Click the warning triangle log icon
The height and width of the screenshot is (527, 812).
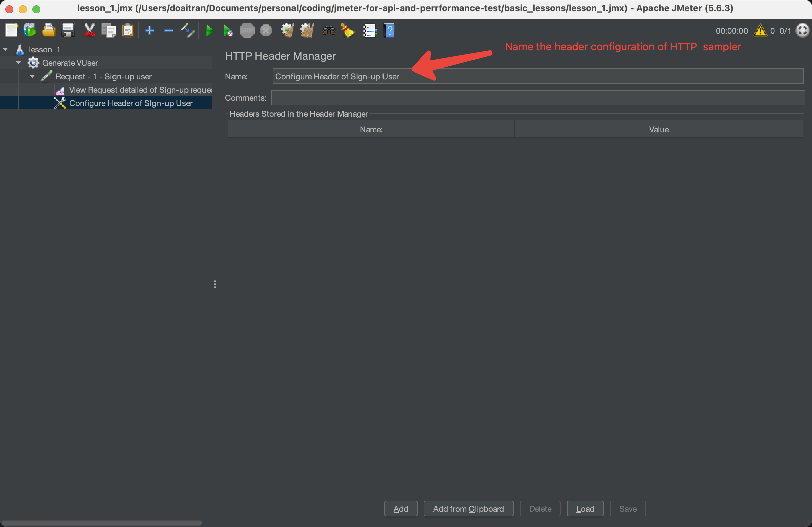(x=761, y=30)
